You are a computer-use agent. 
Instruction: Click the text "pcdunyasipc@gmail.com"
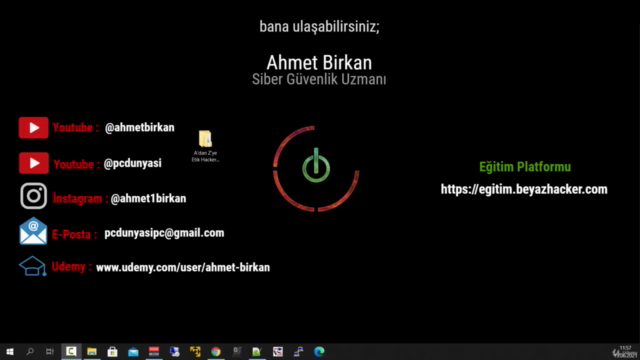pyautogui.click(x=164, y=233)
